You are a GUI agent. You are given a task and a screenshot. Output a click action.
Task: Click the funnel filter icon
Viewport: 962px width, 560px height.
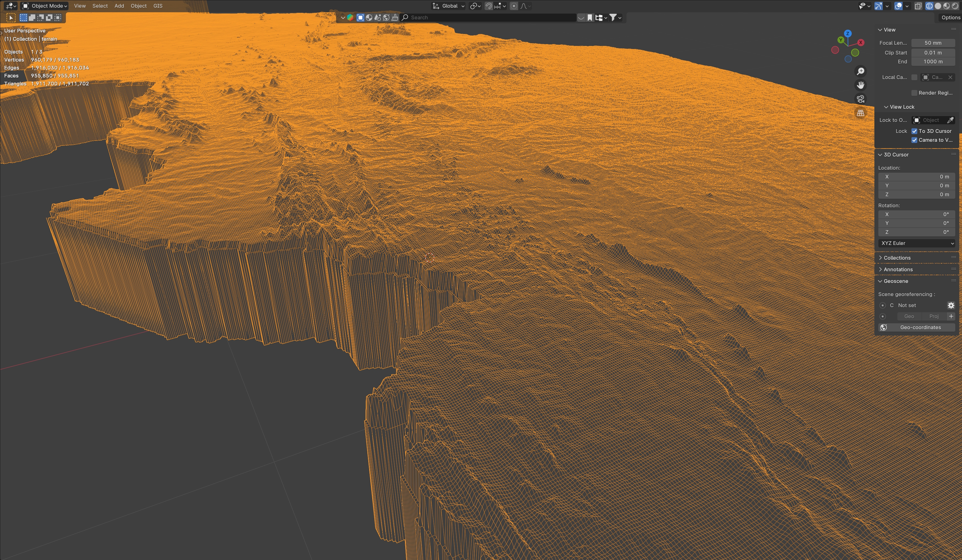point(613,17)
